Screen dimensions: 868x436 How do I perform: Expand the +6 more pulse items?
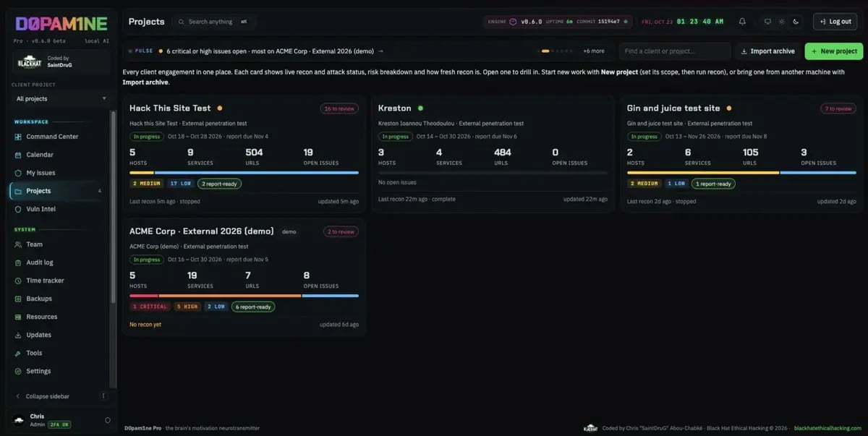(x=594, y=51)
